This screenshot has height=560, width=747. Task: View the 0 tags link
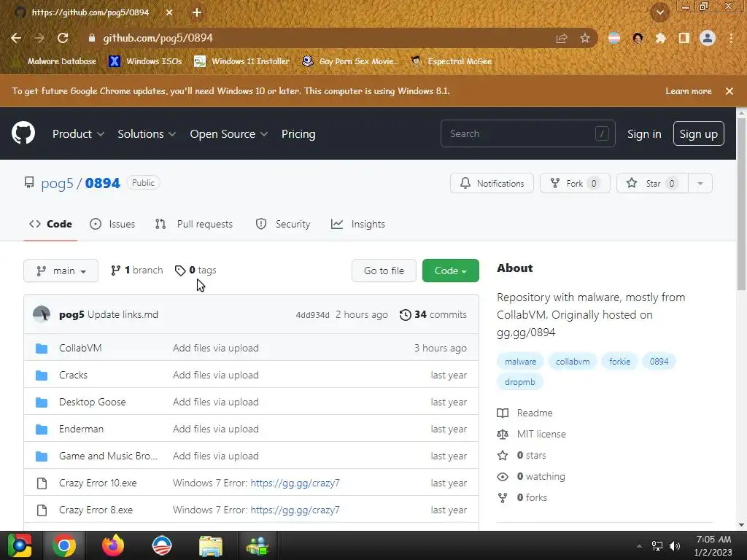[x=196, y=270]
